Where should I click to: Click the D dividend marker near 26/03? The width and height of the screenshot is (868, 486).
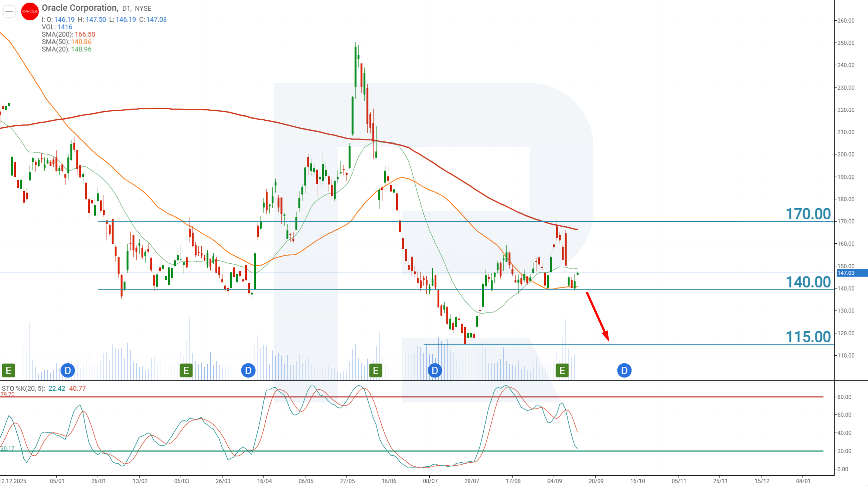point(248,370)
